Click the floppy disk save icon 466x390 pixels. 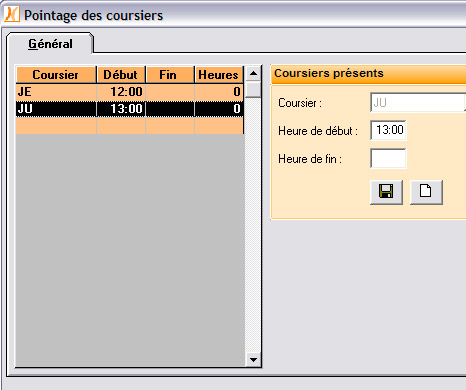[x=386, y=192]
